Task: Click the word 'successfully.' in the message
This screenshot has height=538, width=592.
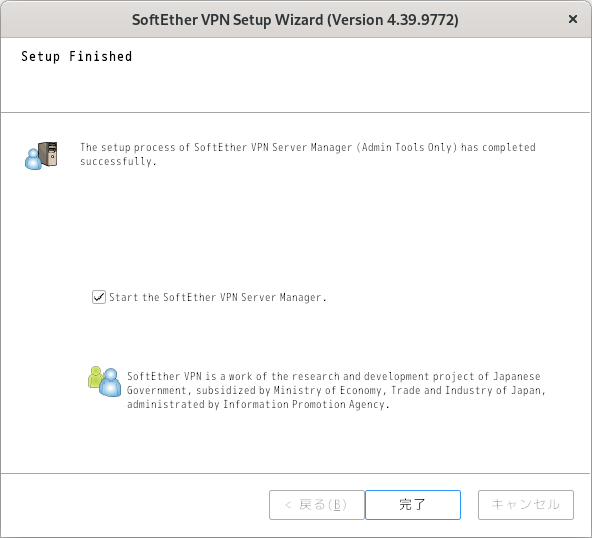Action: click(118, 161)
